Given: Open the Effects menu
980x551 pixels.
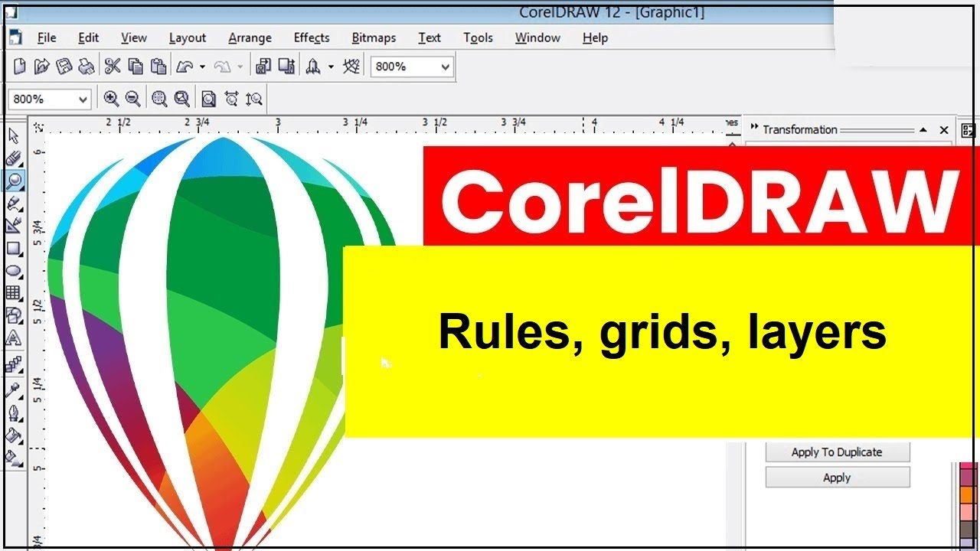Looking at the screenshot, I should tap(312, 37).
